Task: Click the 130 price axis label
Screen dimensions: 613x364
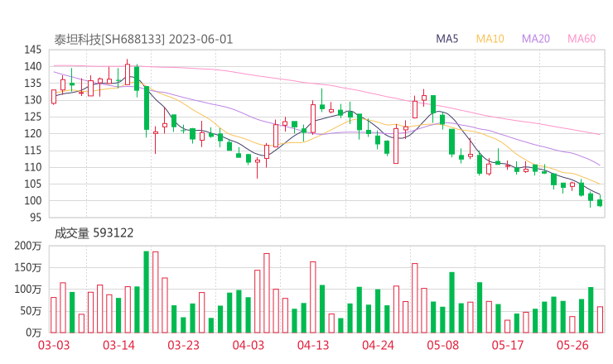Action: (x=32, y=100)
